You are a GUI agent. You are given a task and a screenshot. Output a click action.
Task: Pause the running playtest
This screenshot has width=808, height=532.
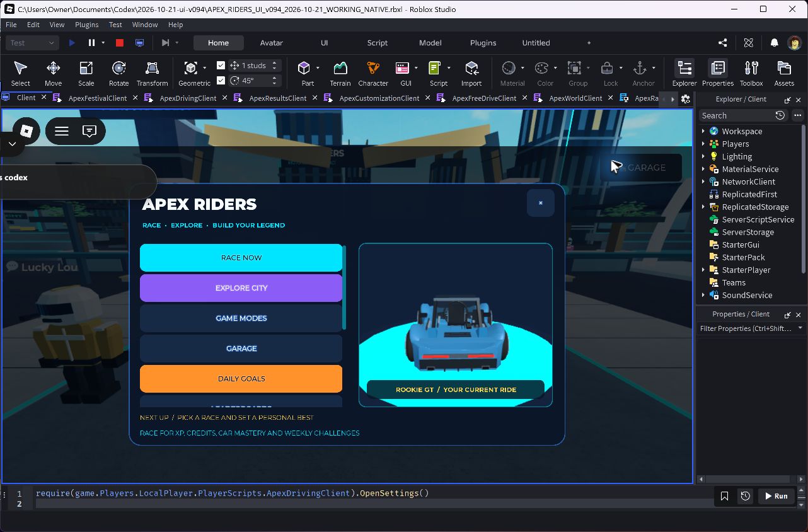(x=91, y=43)
